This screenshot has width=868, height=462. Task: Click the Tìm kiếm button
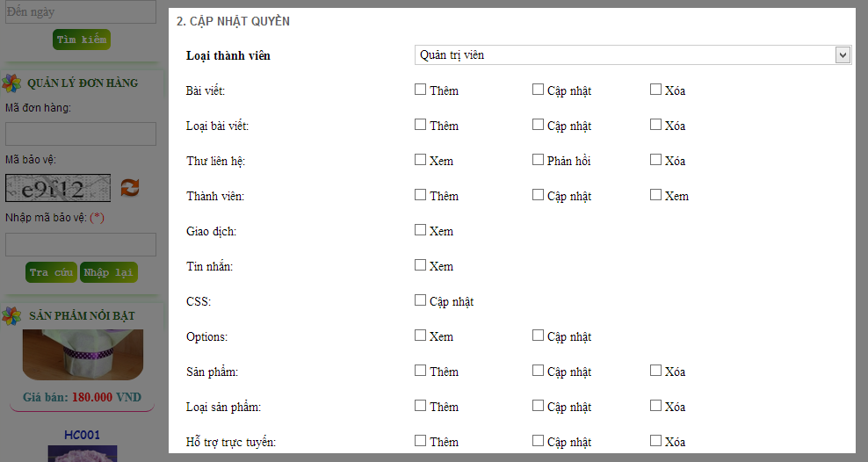tap(82, 40)
